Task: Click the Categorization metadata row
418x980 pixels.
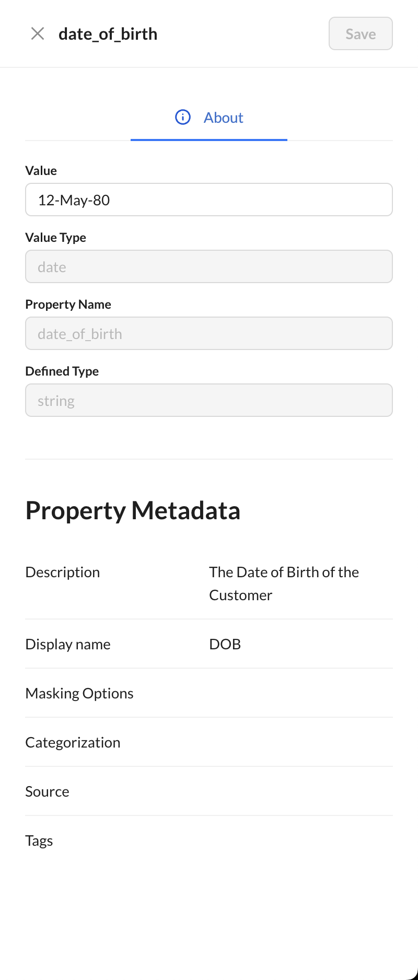Action: (73, 743)
